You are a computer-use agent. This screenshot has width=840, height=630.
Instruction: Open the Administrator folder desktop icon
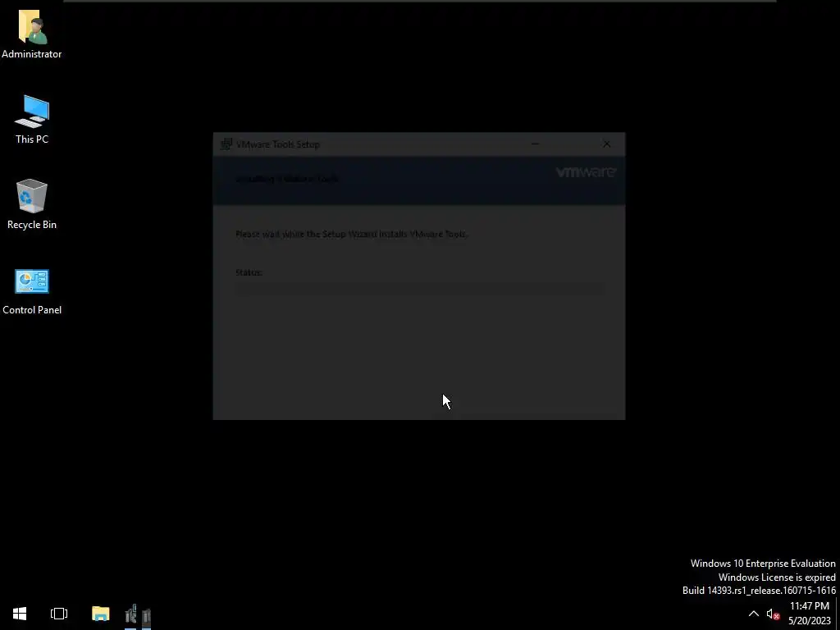[x=32, y=34]
